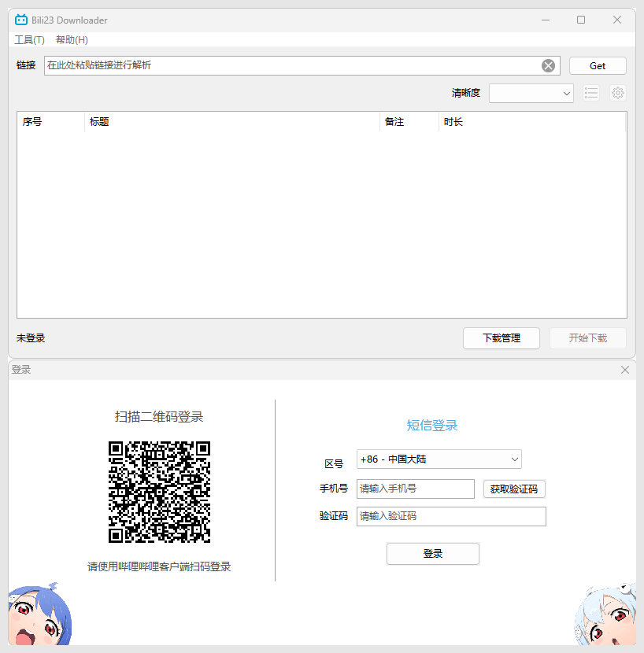Click the 标题 column header

pyautogui.click(x=231, y=122)
